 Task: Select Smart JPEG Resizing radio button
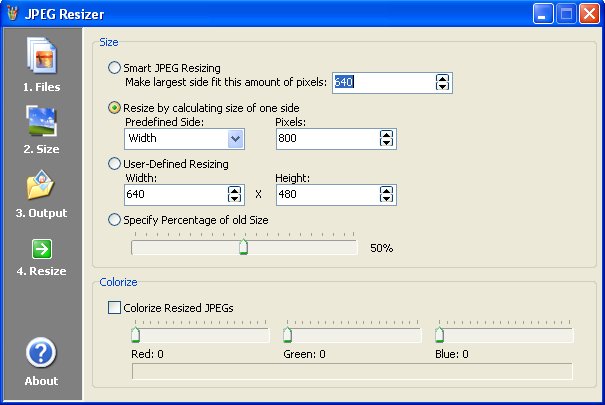[x=114, y=68]
